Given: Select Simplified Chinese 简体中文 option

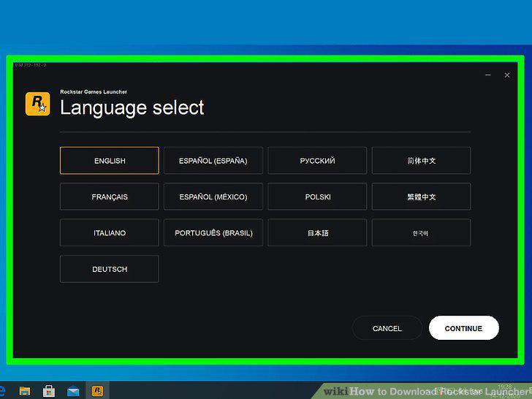Looking at the screenshot, I should point(421,161).
